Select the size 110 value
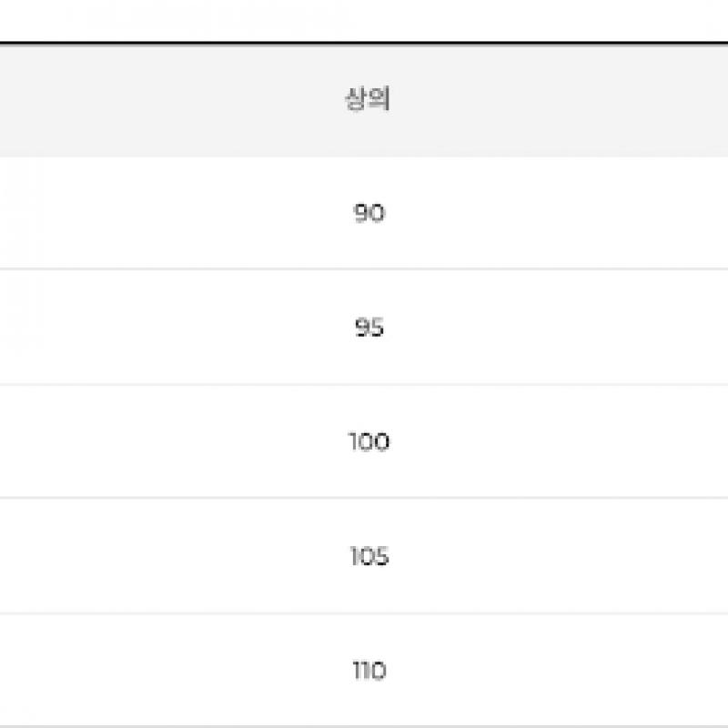Screen dimensions: 728x728 pyautogui.click(x=369, y=671)
